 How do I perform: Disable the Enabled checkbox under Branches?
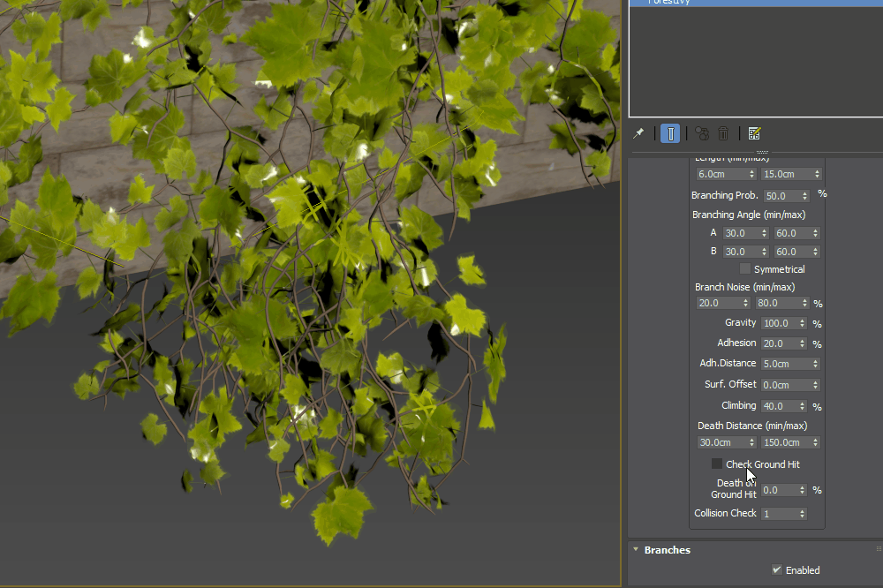click(x=777, y=569)
